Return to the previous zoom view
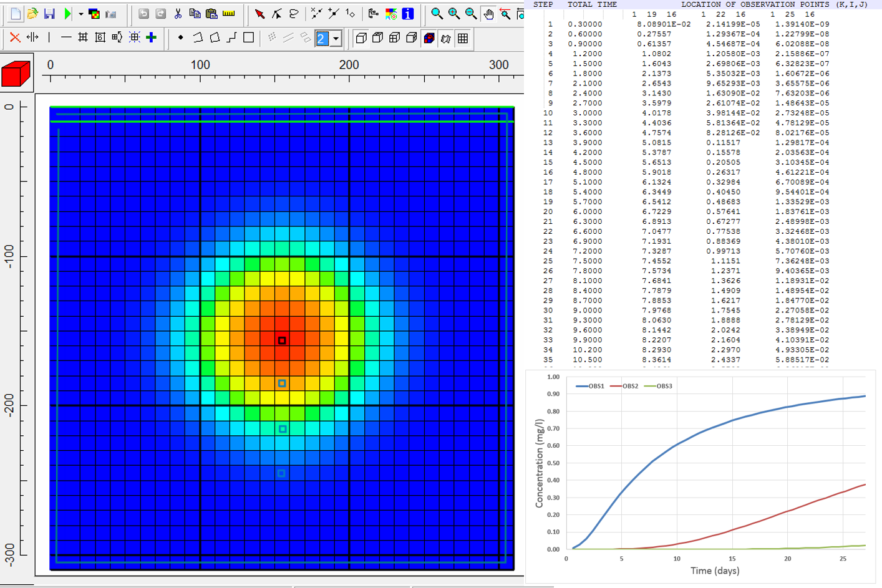 (x=505, y=14)
